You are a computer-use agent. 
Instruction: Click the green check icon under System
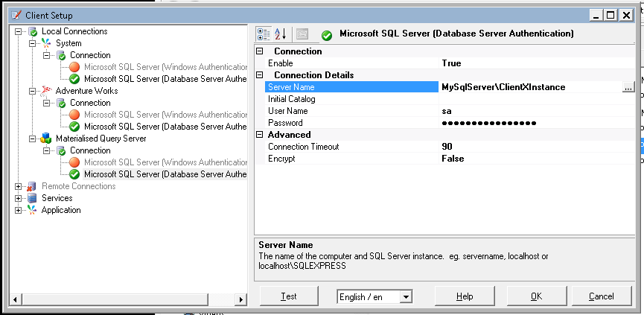tap(74, 79)
